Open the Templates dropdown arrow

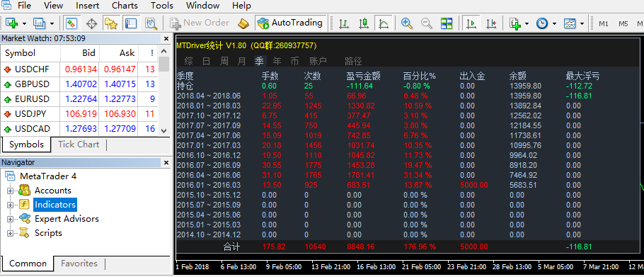point(582,23)
